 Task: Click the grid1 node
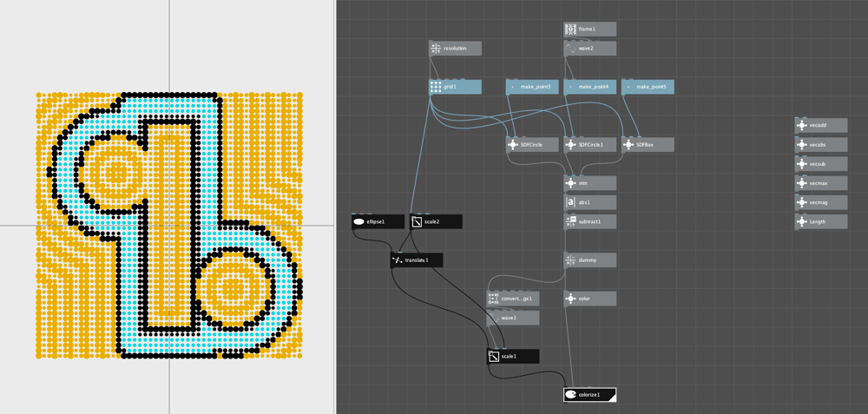tap(456, 87)
